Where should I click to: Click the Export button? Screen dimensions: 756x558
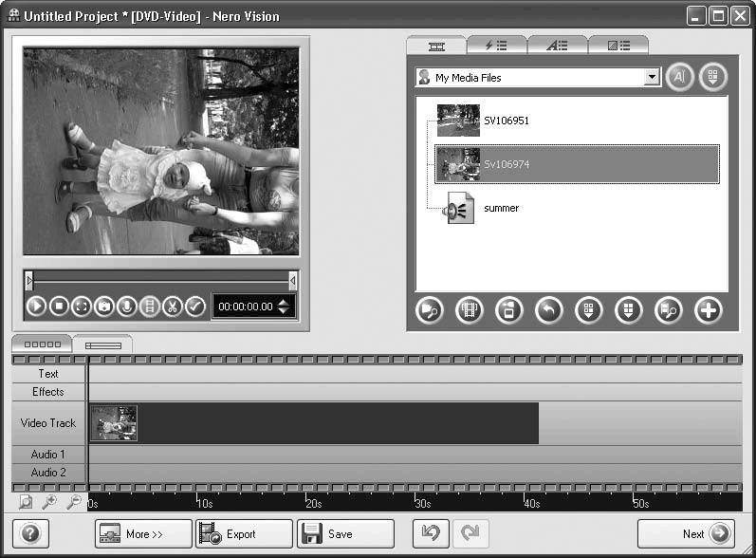point(243,533)
